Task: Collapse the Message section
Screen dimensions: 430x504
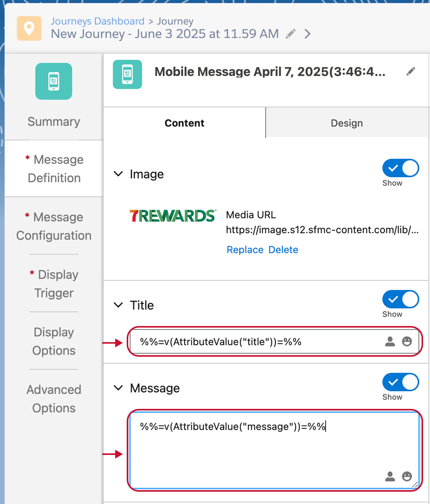Action: 119,388
